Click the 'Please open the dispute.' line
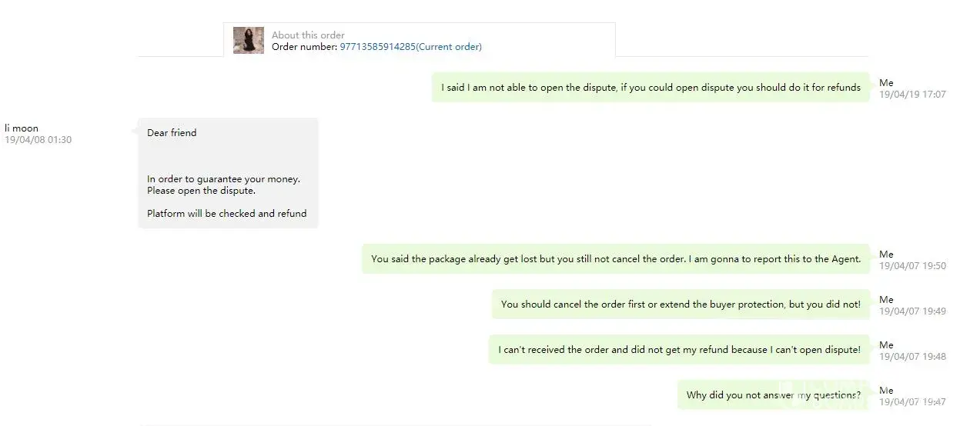Viewport: 980px width, 426px height. pyautogui.click(x=201, y=191)
